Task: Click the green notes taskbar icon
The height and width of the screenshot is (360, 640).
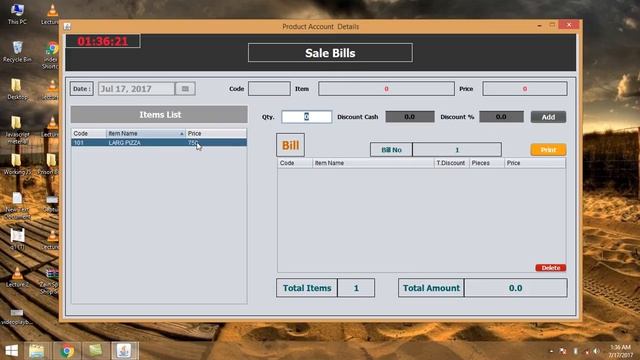Action: coord(96,351)
